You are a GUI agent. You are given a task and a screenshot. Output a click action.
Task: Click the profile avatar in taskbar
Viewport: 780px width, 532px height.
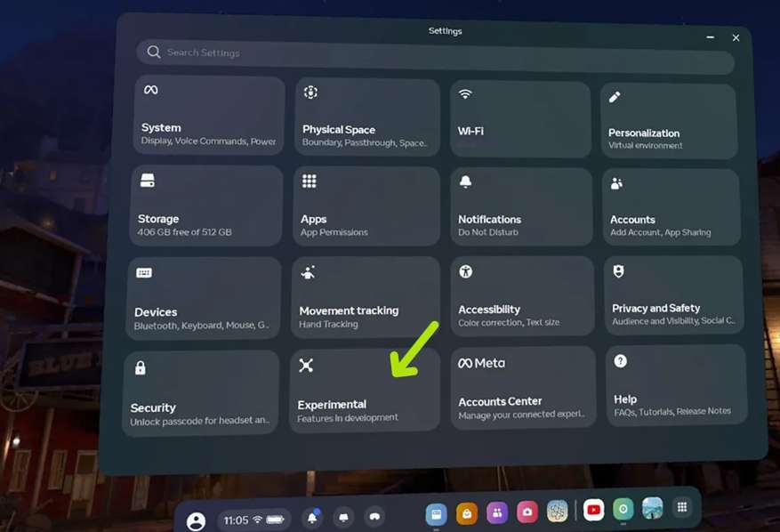click(x=196, y=521)
